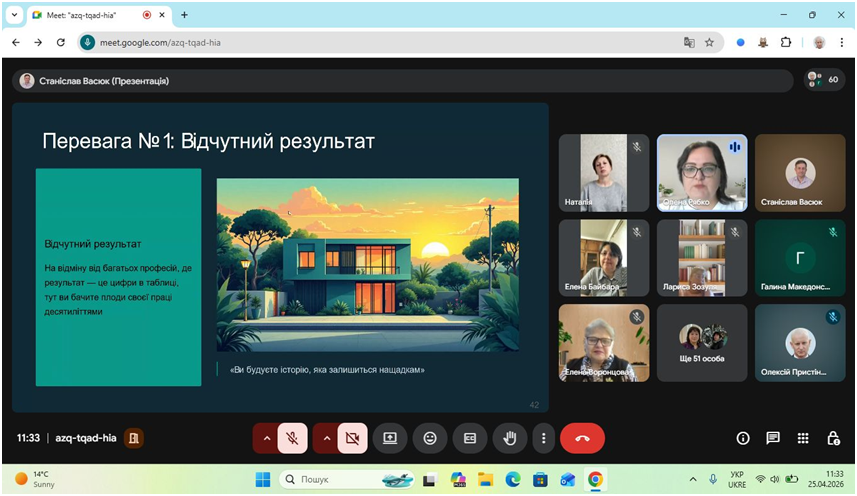Open a new browser tab
The image size is (857, 496).
coord(184,15)
